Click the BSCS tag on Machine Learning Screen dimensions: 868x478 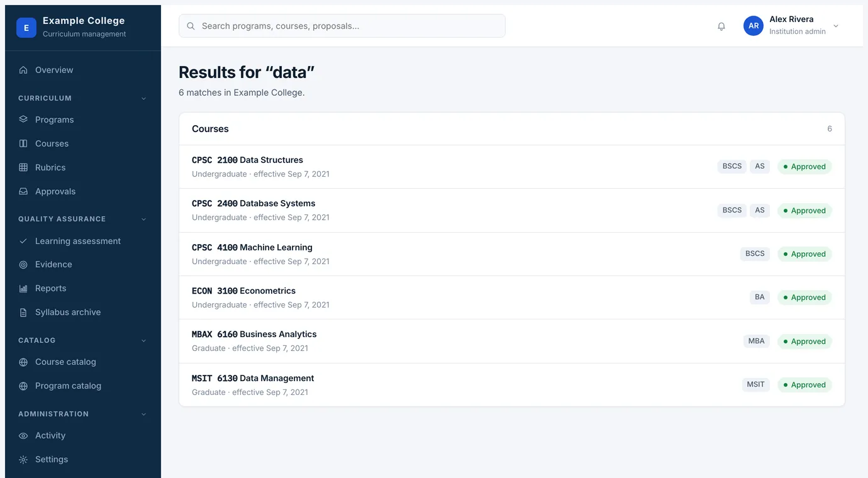point(755,254)
